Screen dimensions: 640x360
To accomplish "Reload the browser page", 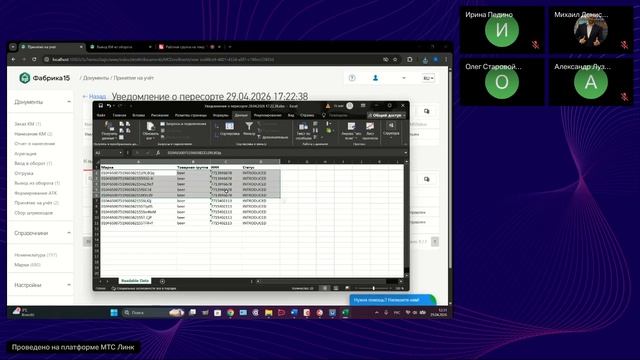I will pos(34,60).
